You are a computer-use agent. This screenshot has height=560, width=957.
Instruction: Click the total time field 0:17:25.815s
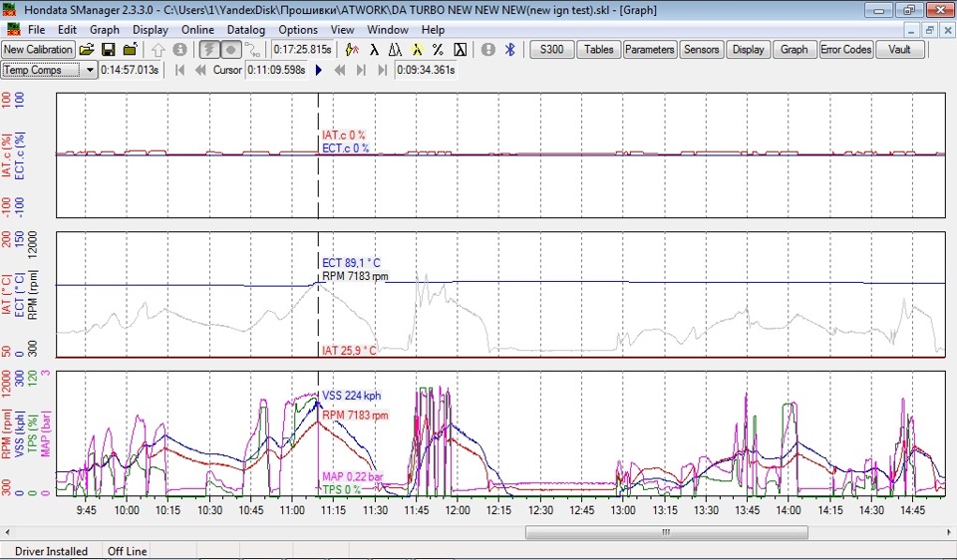[x=303, y=50]
